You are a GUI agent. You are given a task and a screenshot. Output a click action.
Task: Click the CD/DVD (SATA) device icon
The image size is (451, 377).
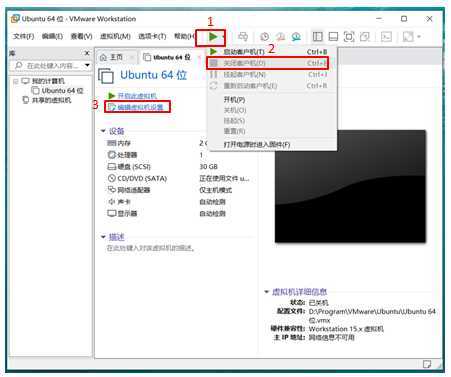tap(112, 178)
